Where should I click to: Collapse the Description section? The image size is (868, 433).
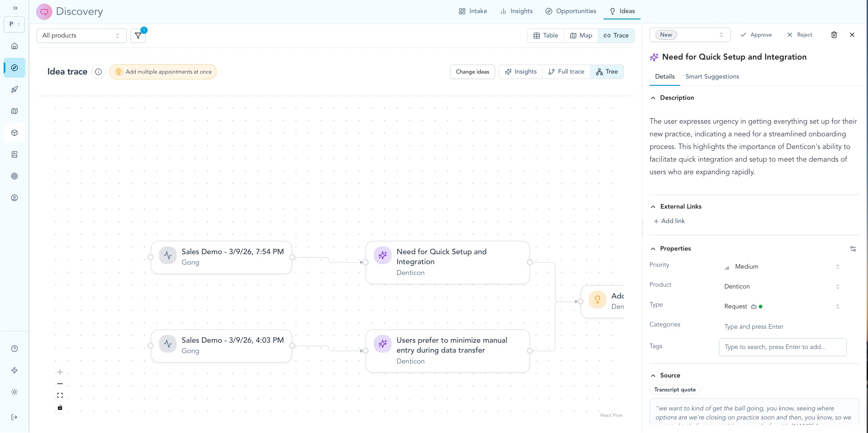tap(653, 98)
